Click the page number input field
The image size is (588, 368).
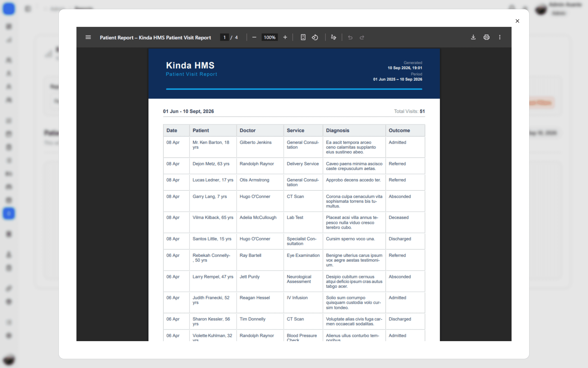(x=224, y=37)
